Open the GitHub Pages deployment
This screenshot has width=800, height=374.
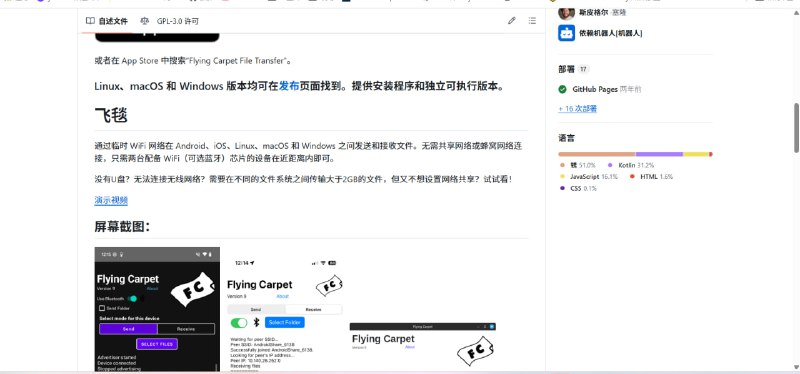[x=595, y=89]
